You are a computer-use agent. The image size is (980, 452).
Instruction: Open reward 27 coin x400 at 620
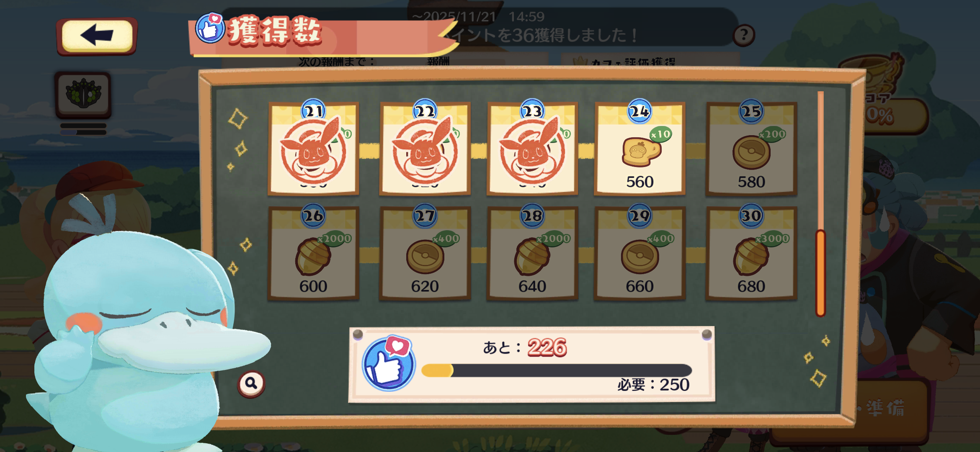425,253
